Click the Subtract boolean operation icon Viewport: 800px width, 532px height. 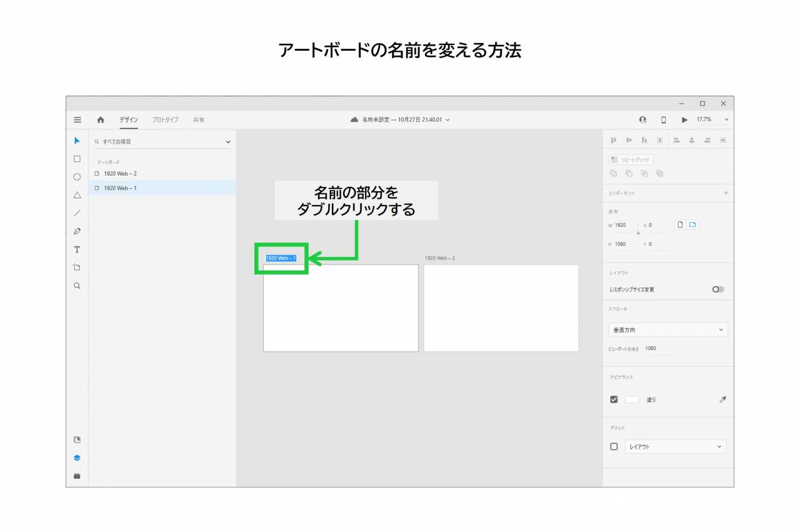point(629,173)
